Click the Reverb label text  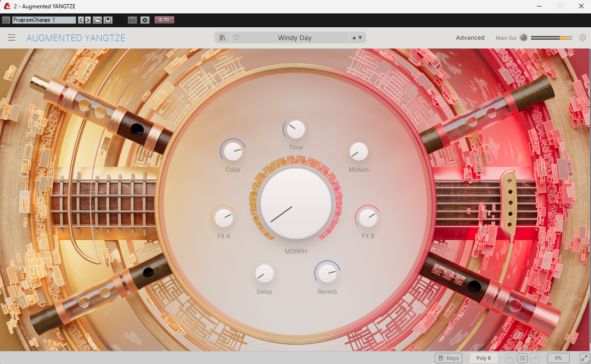click(327, 292)
